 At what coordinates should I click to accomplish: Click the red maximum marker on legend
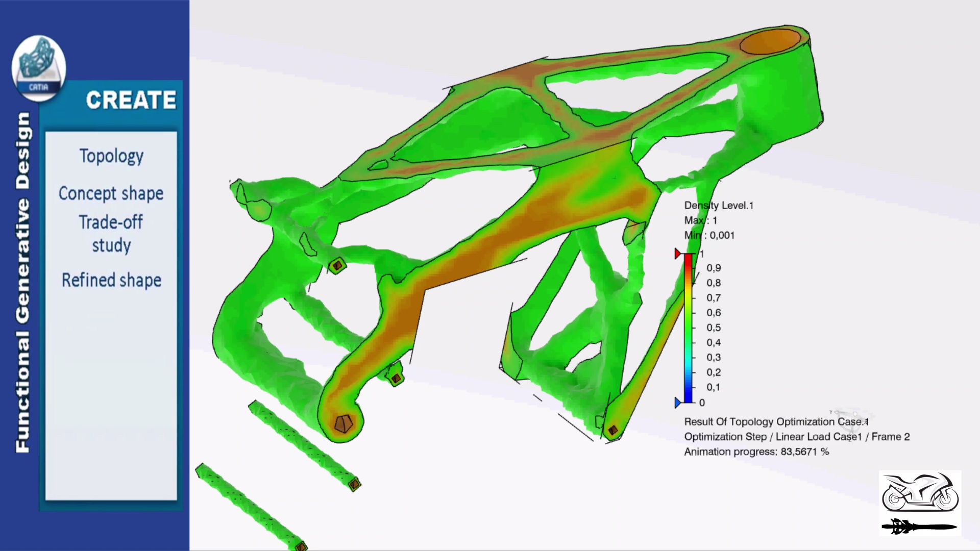point(678,254)
